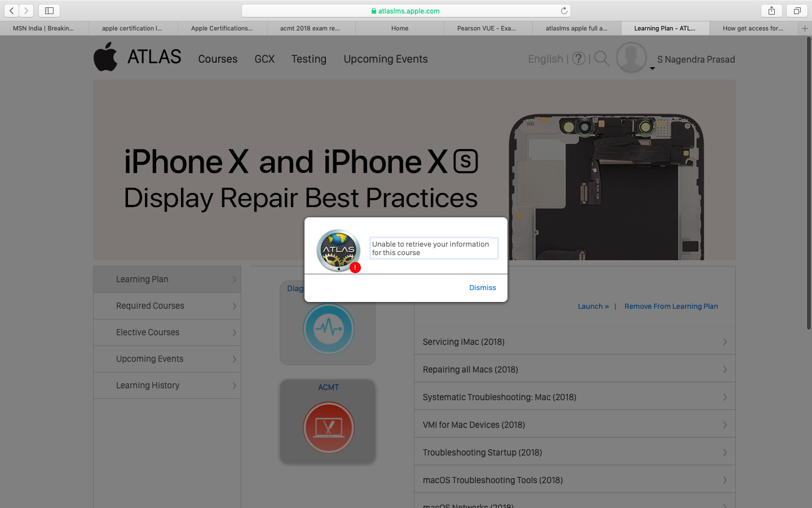Open search using magnifying glass icon
Image resolution: width=812 pixels, height=508 pixels.
tap(602, 59)
